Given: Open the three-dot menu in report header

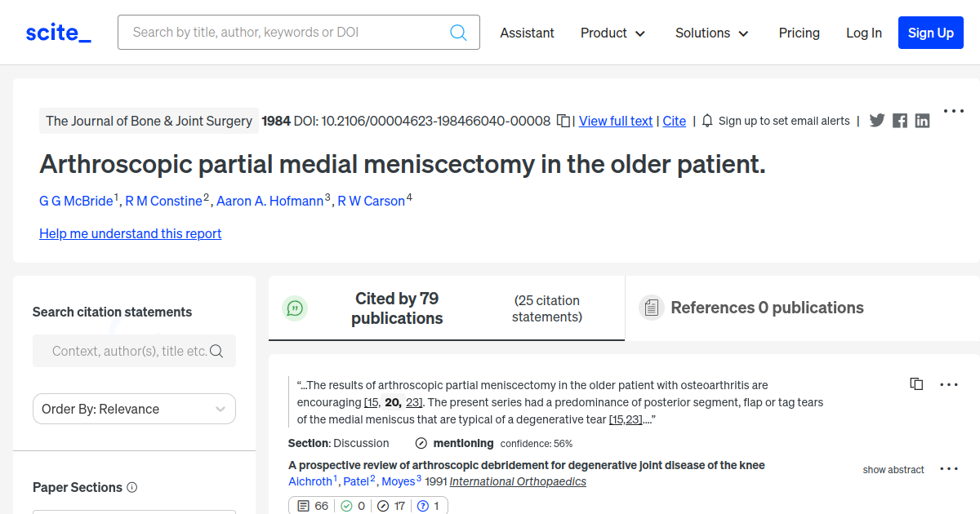Looking at the screenshot, I should tap(954, 111).
